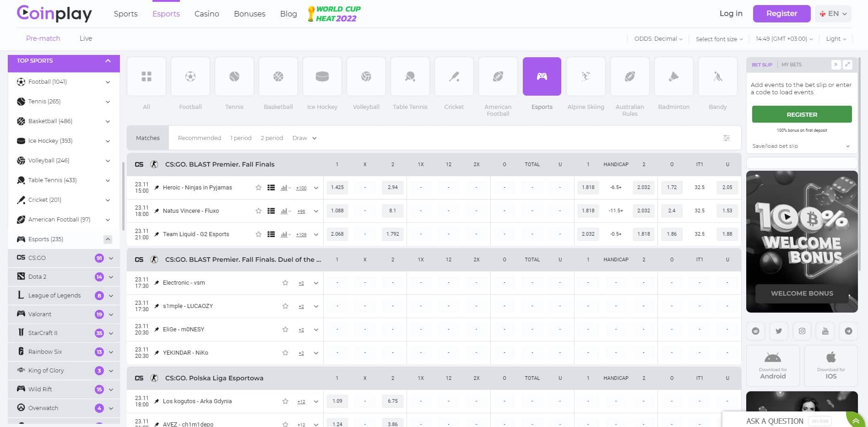Pick the 1.425 odds for Heroic
Viewport: 868px width, 427px height.
pos(337,188)
